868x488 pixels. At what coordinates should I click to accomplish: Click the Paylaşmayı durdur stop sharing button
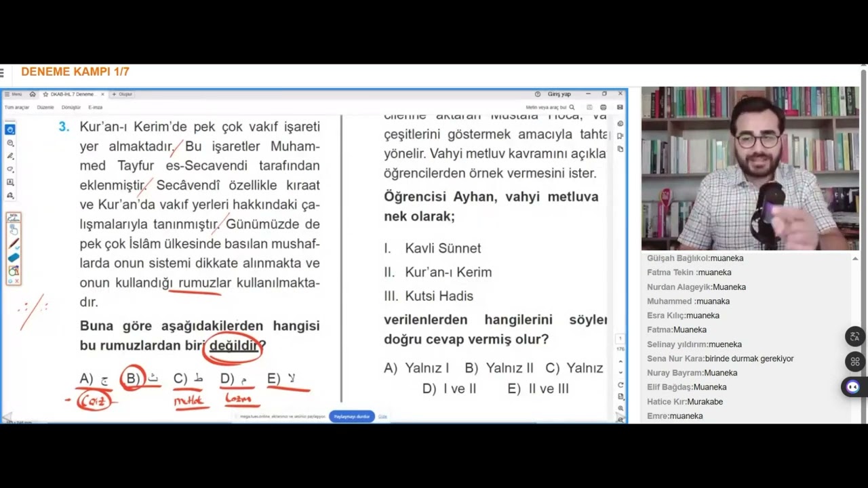(352, 416)
